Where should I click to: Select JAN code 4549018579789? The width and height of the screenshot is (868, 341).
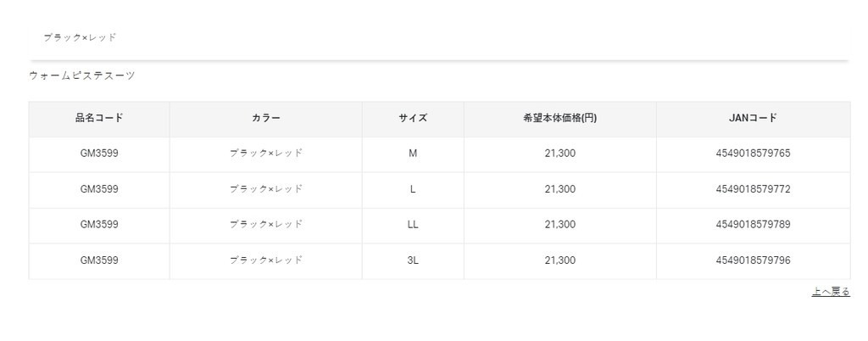(x=753, y=225)
